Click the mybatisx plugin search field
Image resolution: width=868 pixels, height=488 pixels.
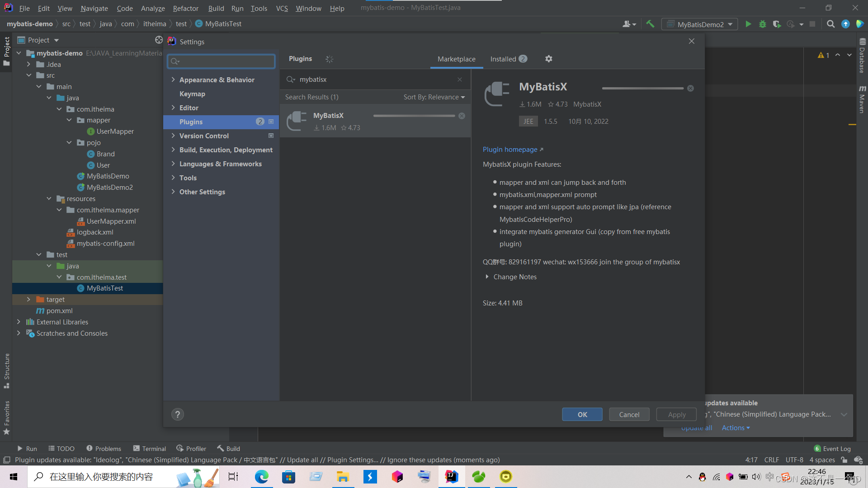(375, 80)
